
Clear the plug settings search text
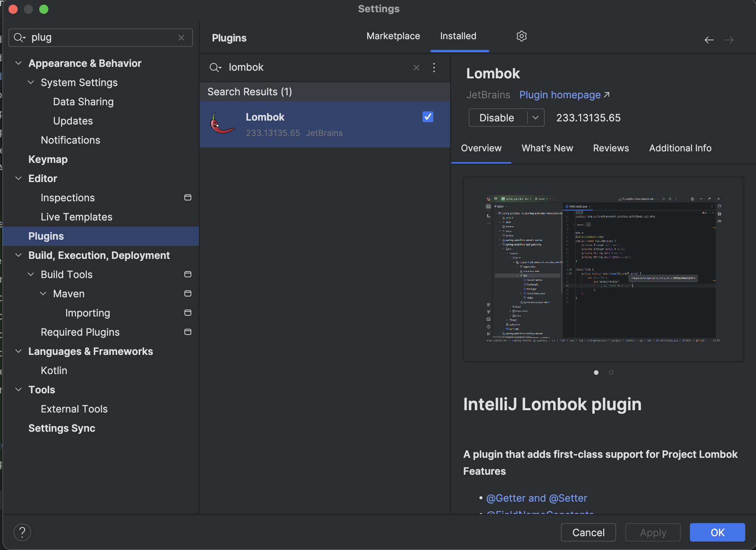coord(181,38)
